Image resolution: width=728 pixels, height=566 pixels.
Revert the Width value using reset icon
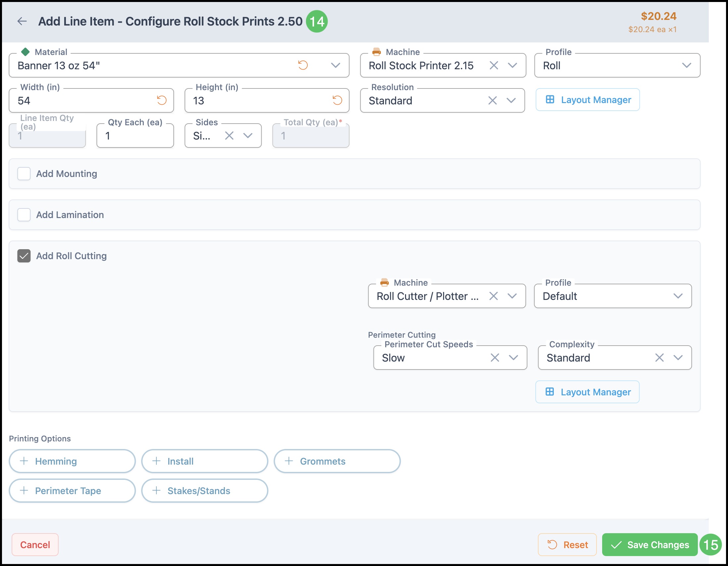point(162,100)
